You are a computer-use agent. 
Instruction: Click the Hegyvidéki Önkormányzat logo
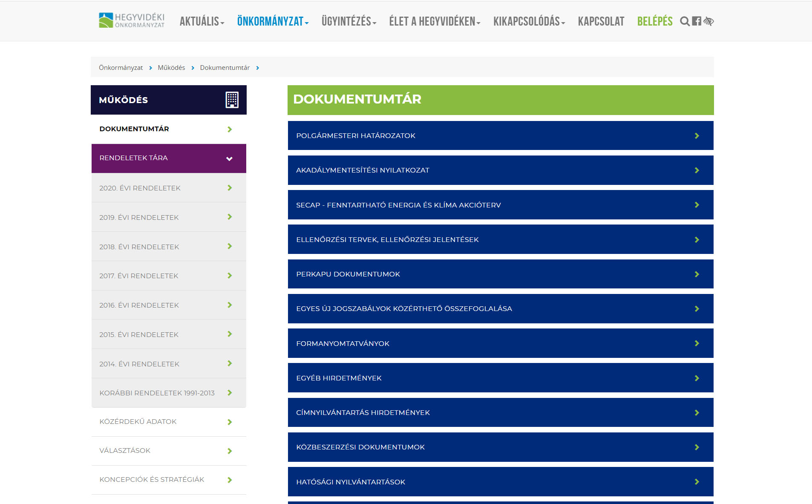coord(132,20)
